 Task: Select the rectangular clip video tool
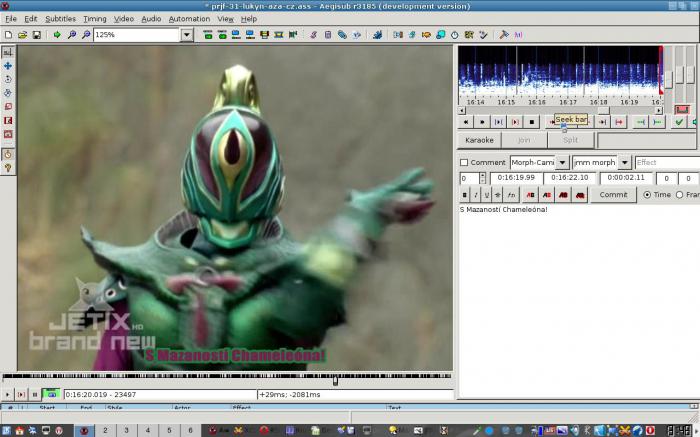(x=8, y=121)
